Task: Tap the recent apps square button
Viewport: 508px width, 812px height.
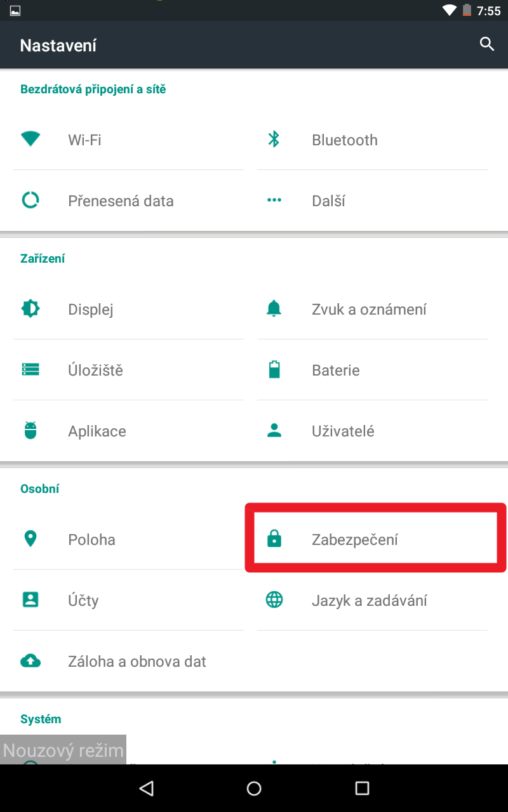Action: pyautogui.click(x=362, y=788)
